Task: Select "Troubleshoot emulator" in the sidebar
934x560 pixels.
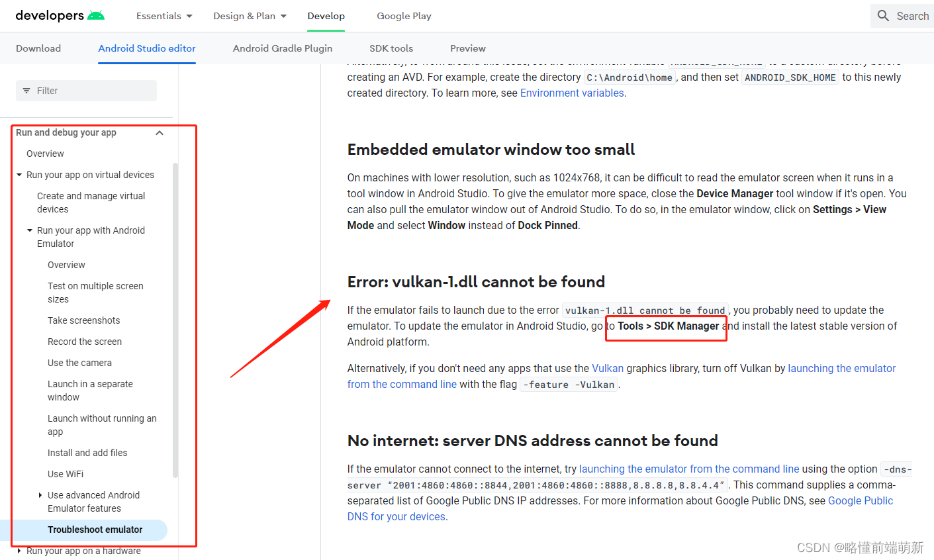Action: [95, 530]
